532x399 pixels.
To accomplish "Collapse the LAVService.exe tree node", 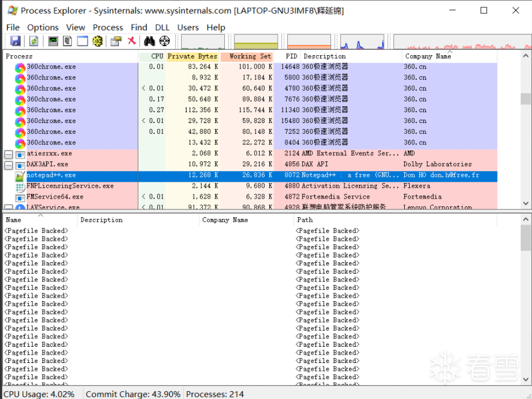I will tap(8, 207).
